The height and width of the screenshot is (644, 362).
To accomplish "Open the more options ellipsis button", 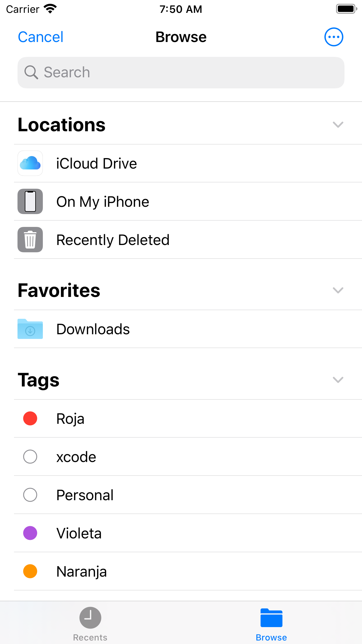I will 334,37.
